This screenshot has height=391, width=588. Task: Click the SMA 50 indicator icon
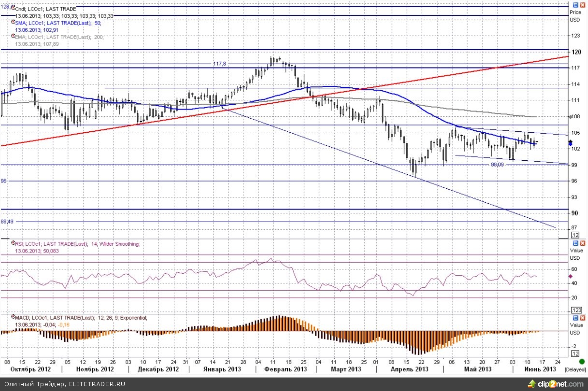[12, 23]
